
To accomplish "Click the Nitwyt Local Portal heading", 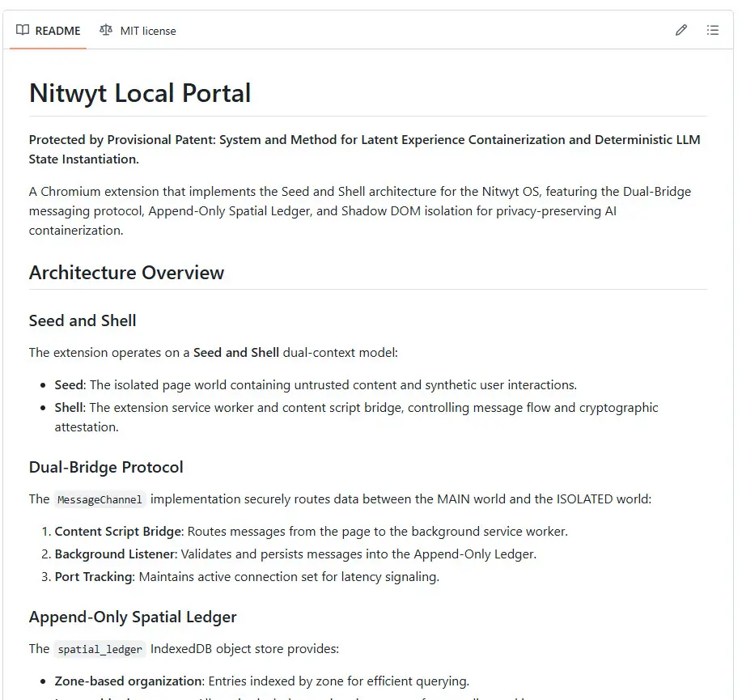I will (x=140, y=93).
